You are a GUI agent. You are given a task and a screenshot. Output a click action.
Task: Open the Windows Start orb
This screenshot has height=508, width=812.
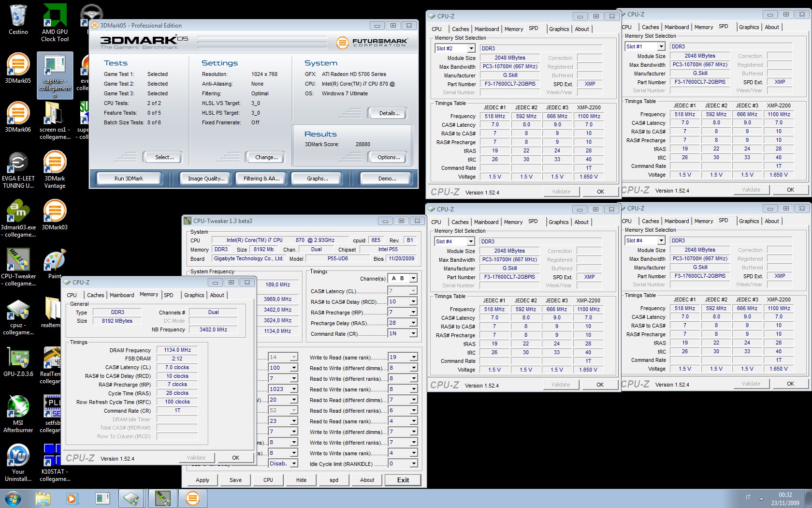tap(13, 498)
